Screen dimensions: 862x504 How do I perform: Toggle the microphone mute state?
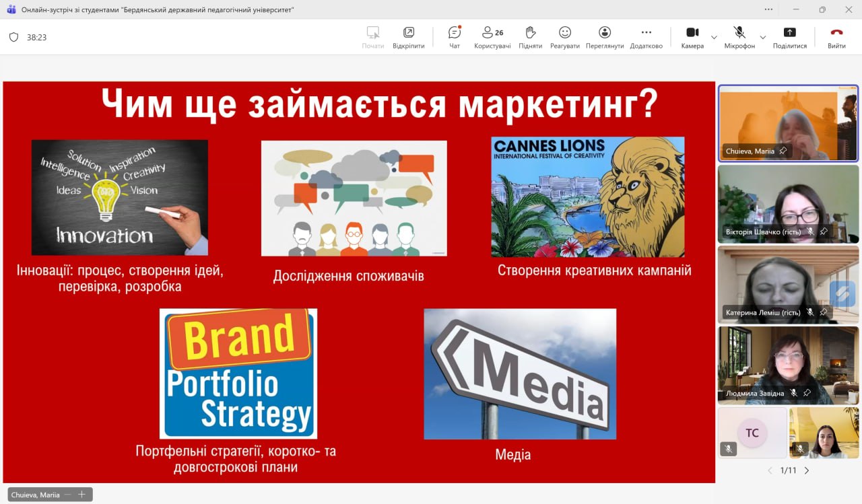739,37
